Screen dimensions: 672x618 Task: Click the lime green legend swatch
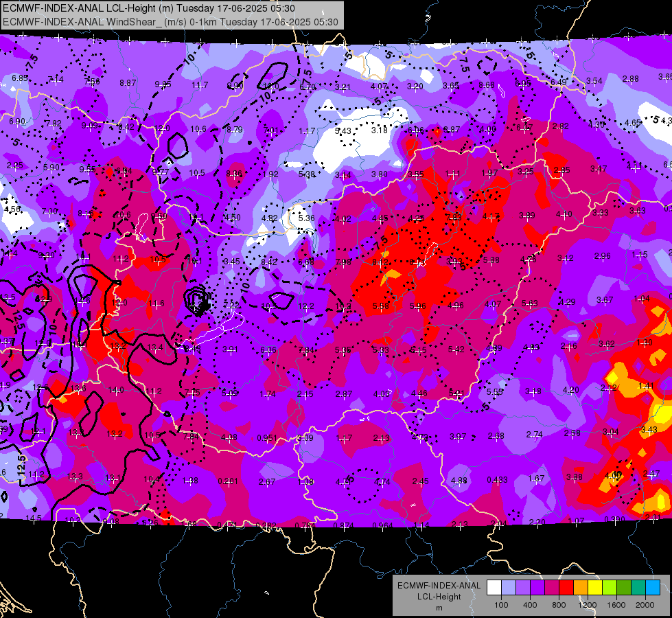click(610, 587)
